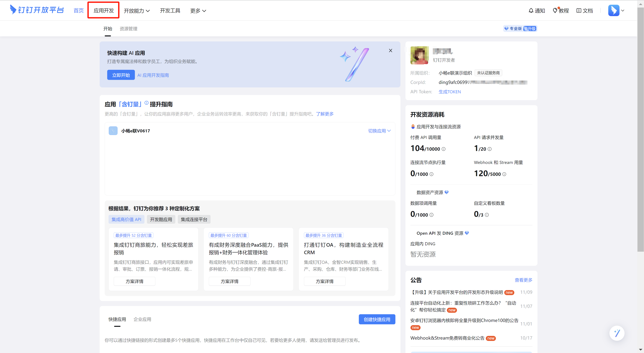Click the user avatar in the top bar
The image size is (644, 353).
pyautogui.click(x=614, y=11)
